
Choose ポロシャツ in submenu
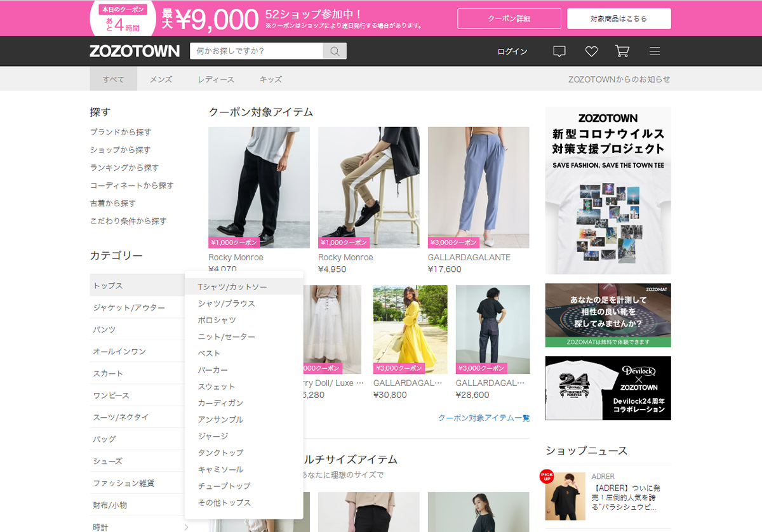point(244,320)
